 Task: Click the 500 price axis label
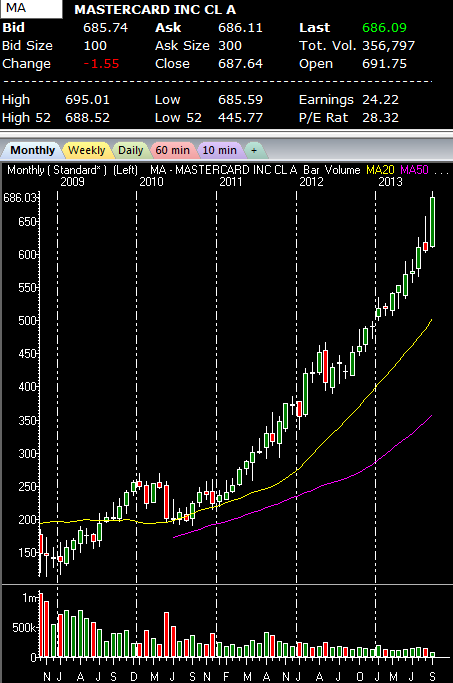pyautogui.click(x=28, y=321)
